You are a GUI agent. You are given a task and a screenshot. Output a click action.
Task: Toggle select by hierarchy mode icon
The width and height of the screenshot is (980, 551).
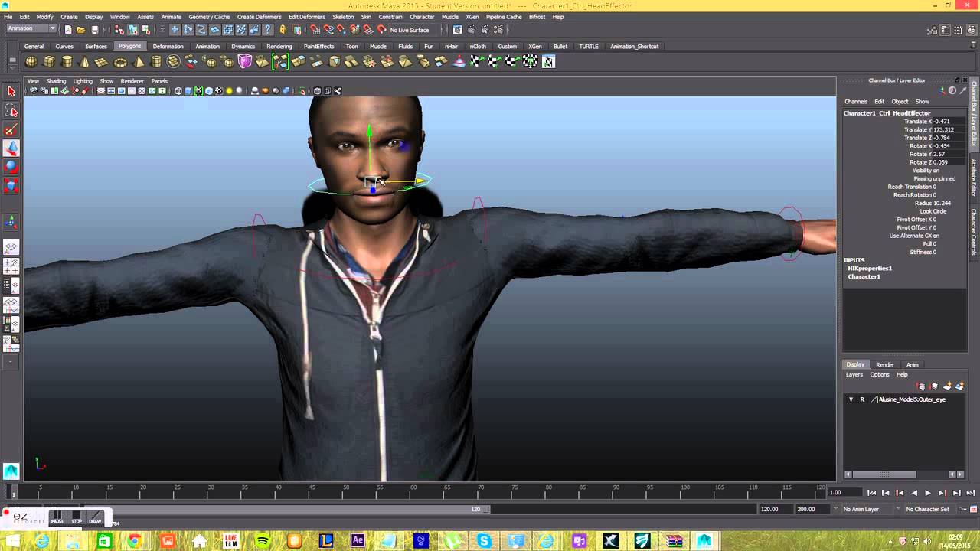119,30
